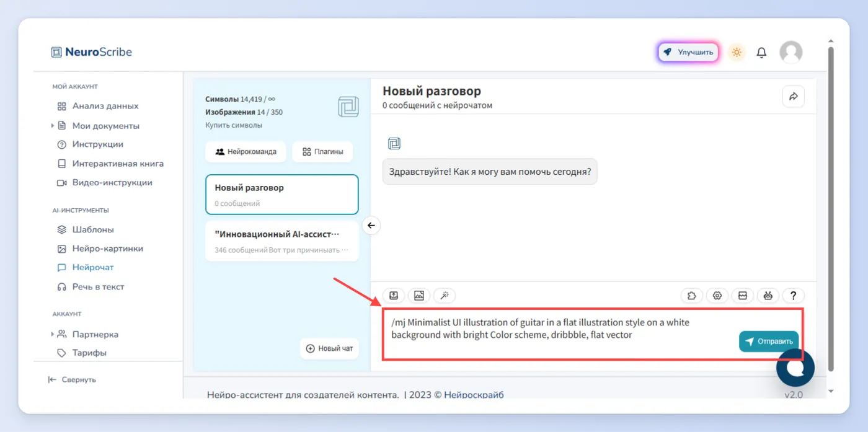
Task: Expand the Партнерка arrow
Action: (53, 334)
